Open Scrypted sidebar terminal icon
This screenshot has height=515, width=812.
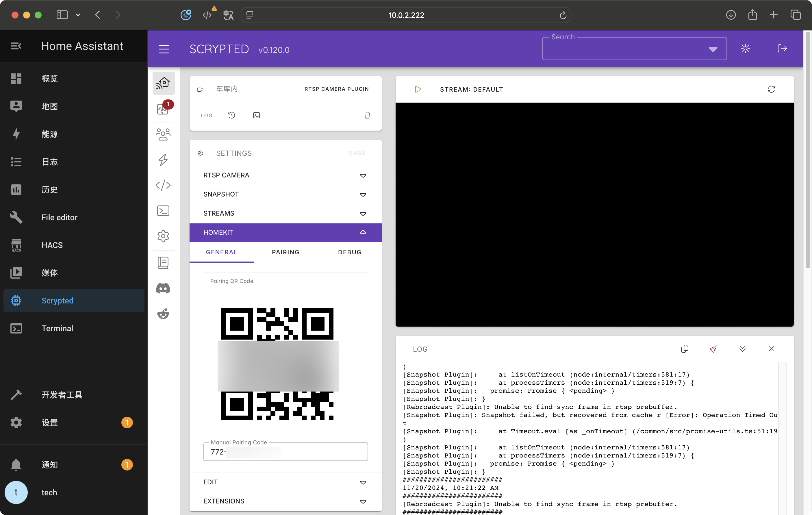(164, 211)
